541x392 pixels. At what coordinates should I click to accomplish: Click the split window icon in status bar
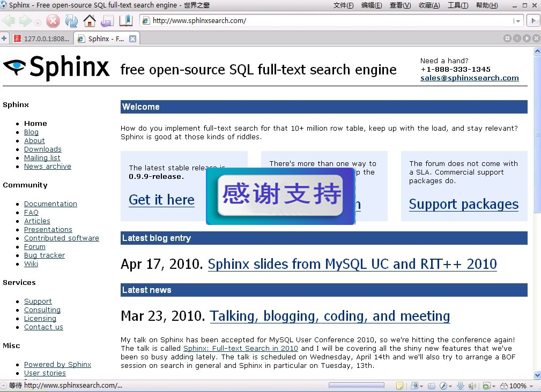pyautogui.click(x=431, y=386)
